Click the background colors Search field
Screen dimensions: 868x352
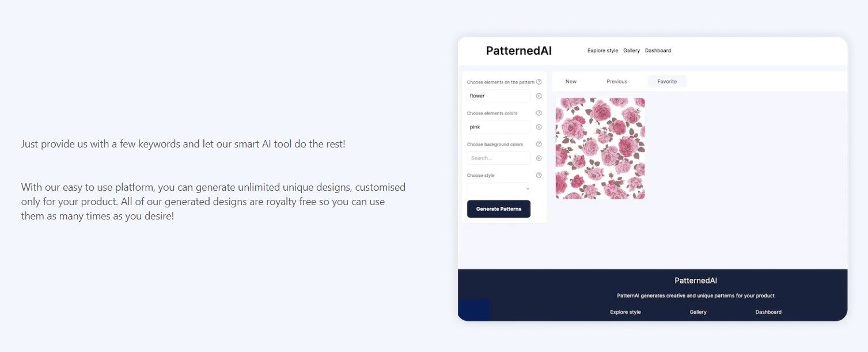[498, 158]
